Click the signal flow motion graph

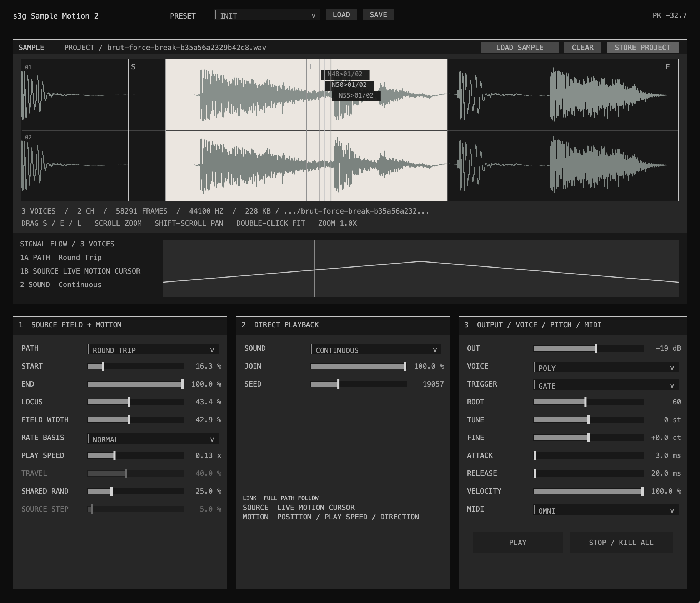pyautogui.click(x=420, y=269)
